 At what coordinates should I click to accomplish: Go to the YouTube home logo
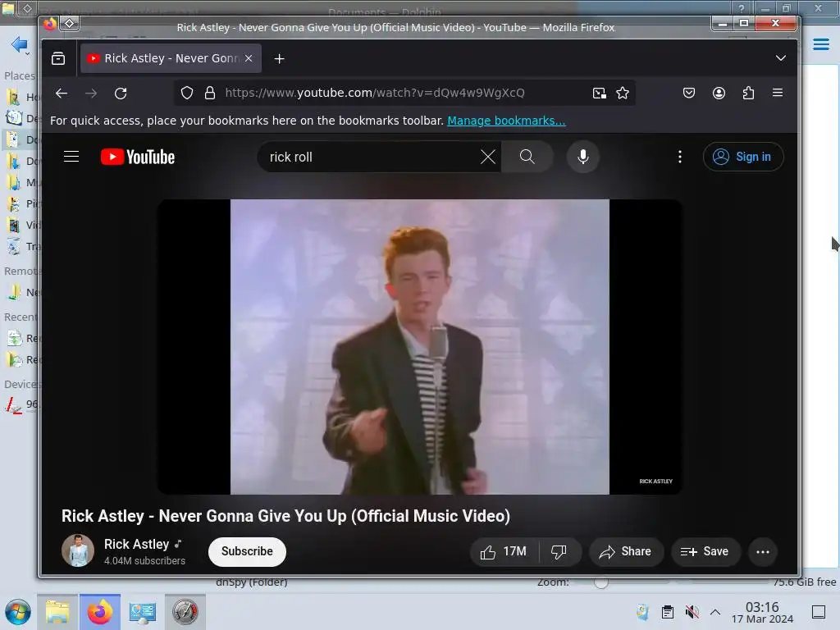pyautogui.click(x=138, y=157)
